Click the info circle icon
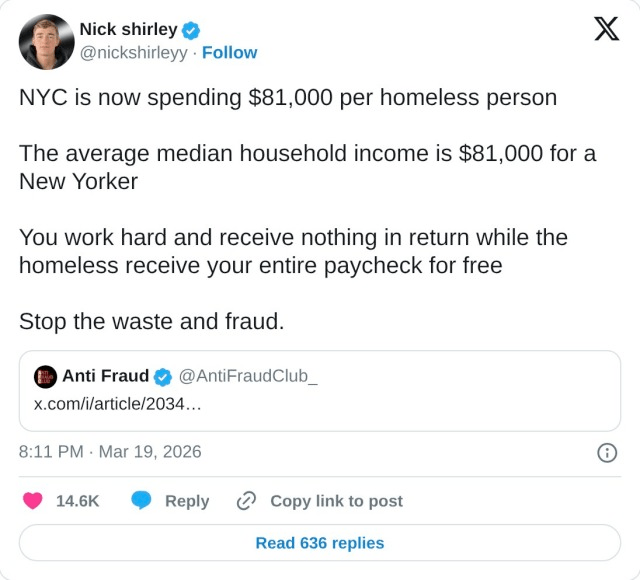Viewport: 640px width, 580px height. pyautogui.click(x=606, y=452)
